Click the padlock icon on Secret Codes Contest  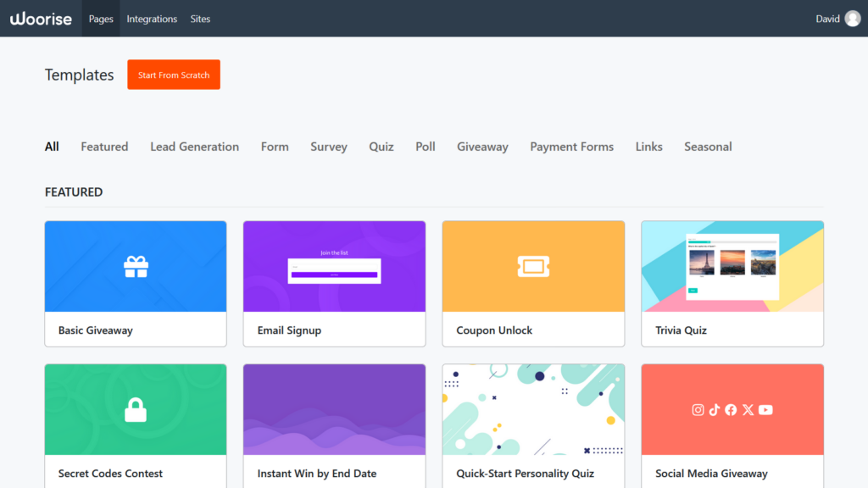[135, 408]
